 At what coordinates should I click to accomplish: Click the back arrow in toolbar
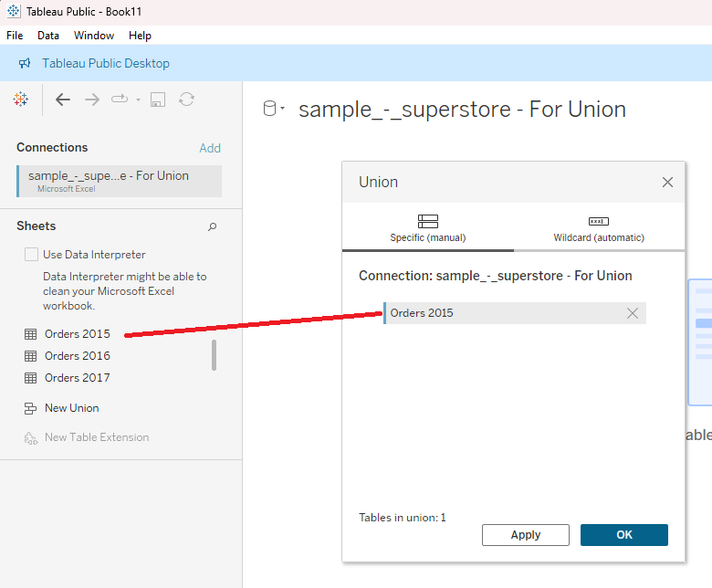[62, 100]
